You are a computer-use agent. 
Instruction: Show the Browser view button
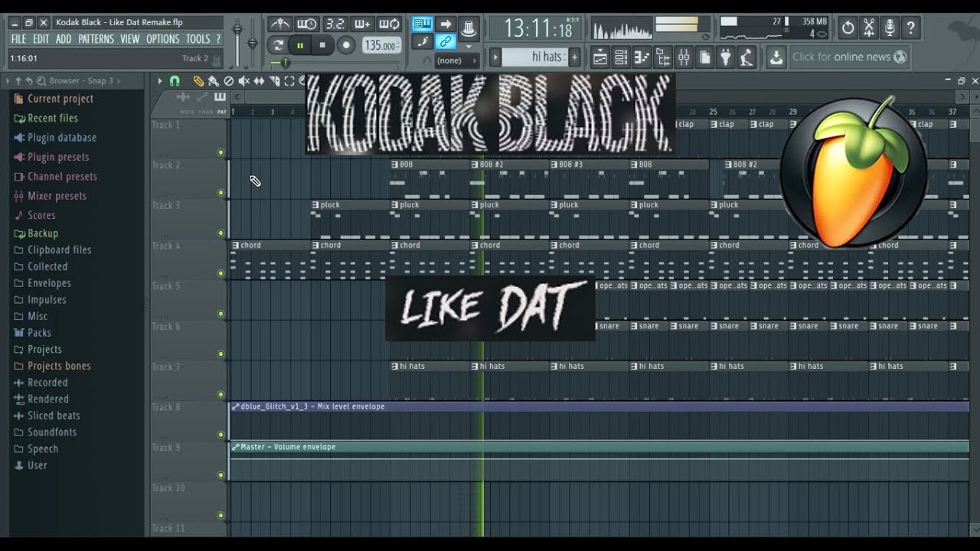(x=662, y=57)
